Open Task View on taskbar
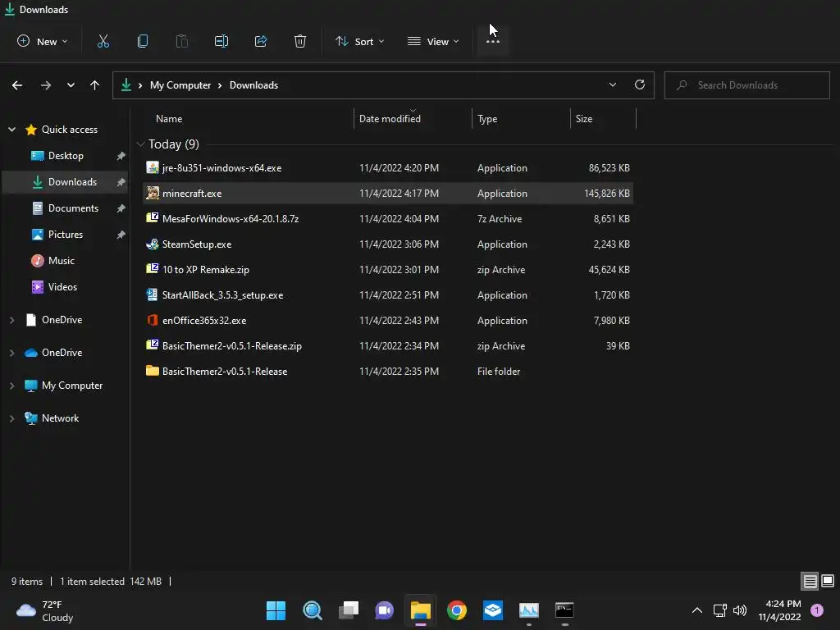The width and height of the screenshot is (840, 630). click(349, 610)
